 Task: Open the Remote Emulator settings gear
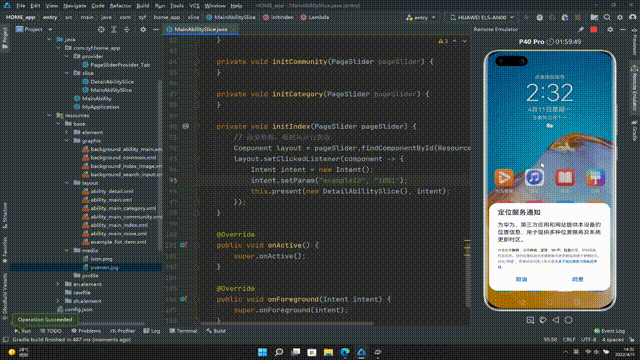[610, 29]
